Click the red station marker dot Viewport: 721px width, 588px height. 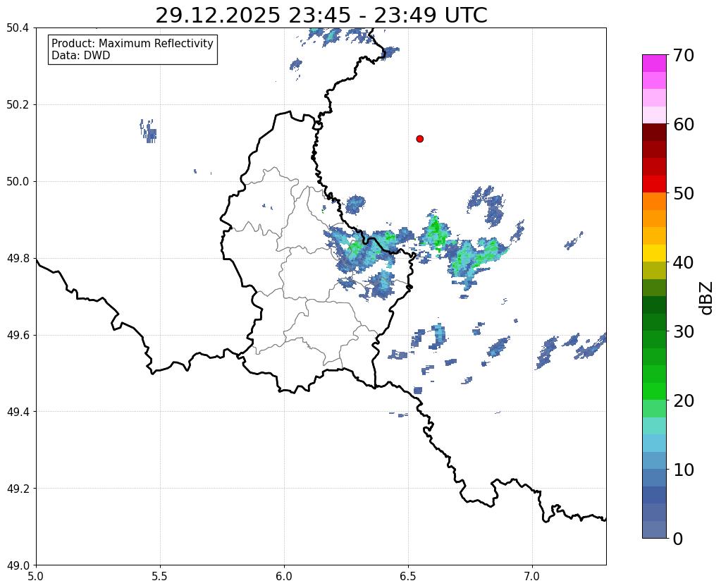pyautogui.click(x=419, y=138)
